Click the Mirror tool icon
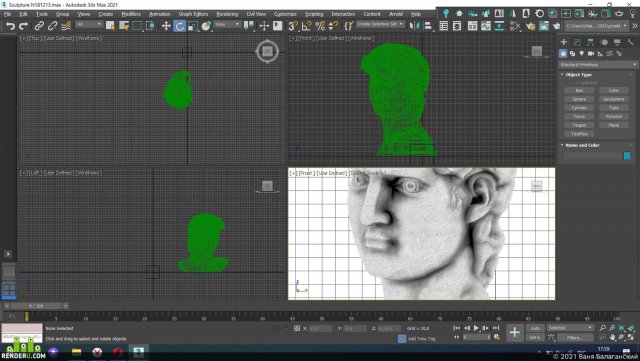The width and height of the screenshot is (640, 361). tap(414, 26)
